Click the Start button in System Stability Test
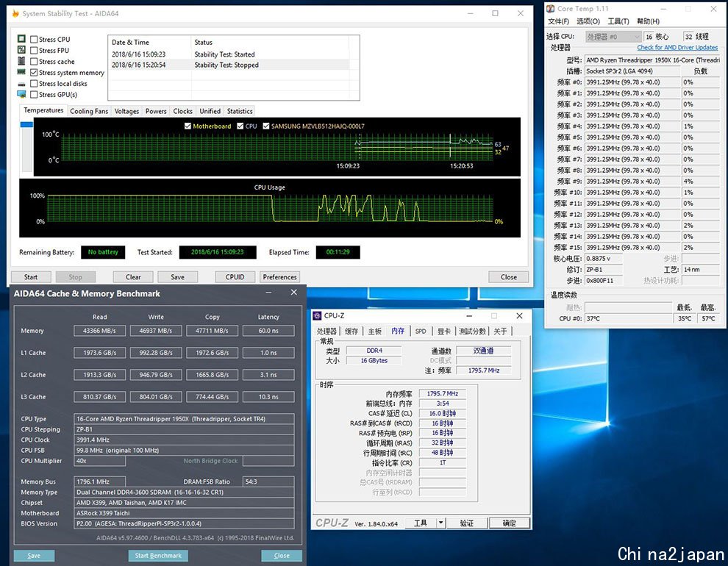The image size is (728, 566). click(x=31, y=277)
